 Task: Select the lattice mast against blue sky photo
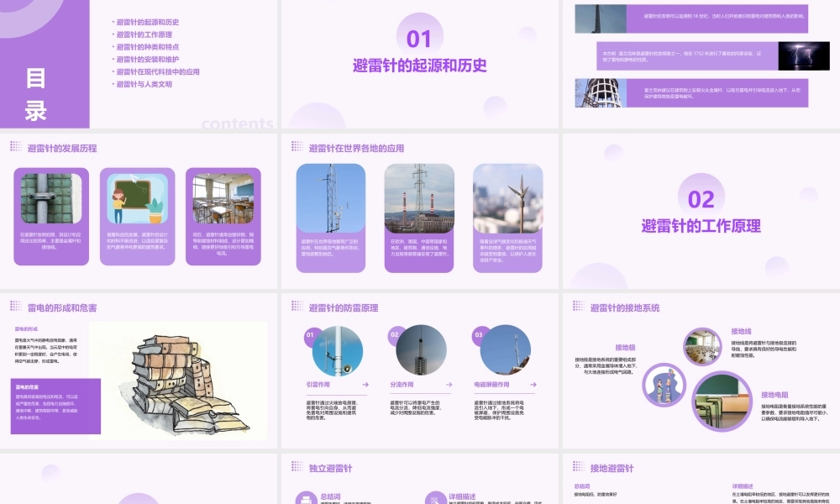coord(330,198)
